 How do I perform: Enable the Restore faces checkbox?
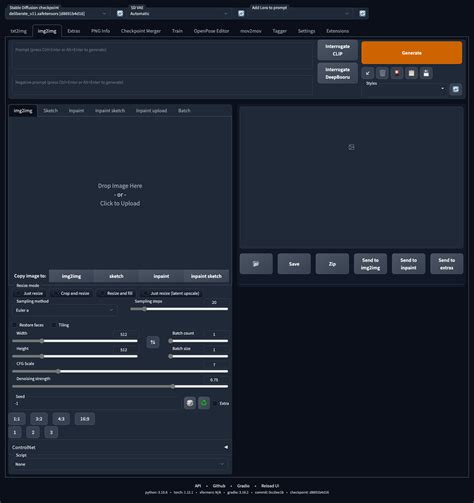pos(15,325)
